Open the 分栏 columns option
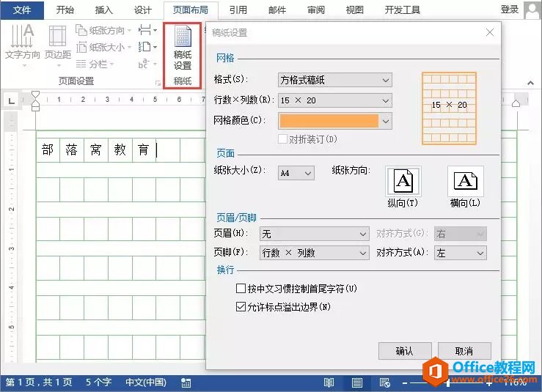This screenshot has height=392, width=542. coord(95,64)
